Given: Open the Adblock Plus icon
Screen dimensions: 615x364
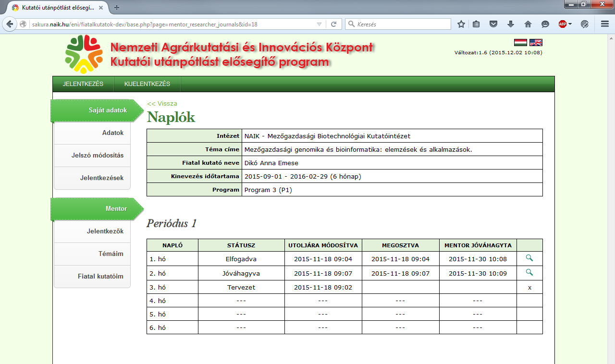Looking at the screenshot, I should click(x=563, y=24).
